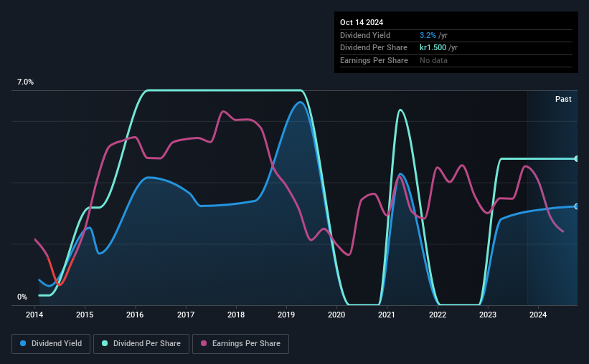Click the 2016 axis label

click(x=135, y=315)
